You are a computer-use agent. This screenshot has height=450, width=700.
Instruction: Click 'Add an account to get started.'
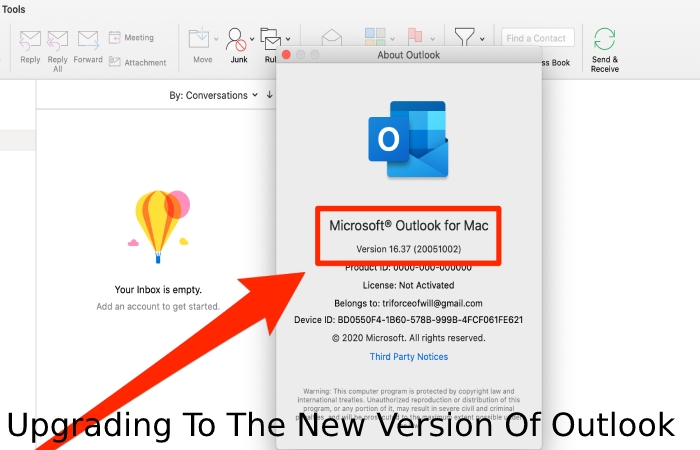[x=158, y=307]
